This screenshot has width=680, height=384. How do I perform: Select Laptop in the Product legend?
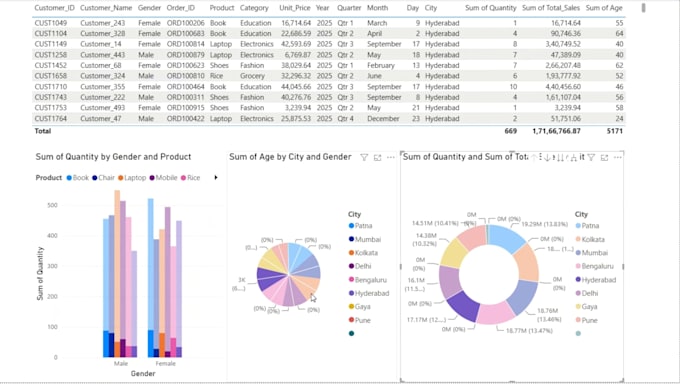tap(132, 177)
